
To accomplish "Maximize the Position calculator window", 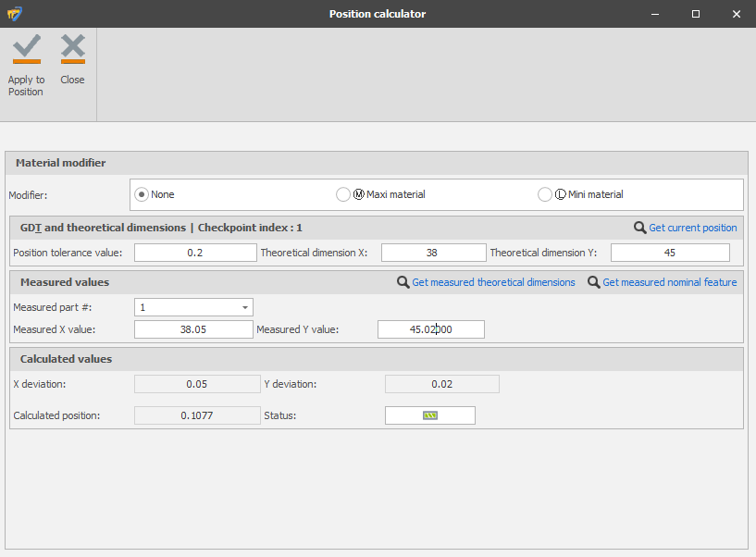I will [x=695, y=14].
